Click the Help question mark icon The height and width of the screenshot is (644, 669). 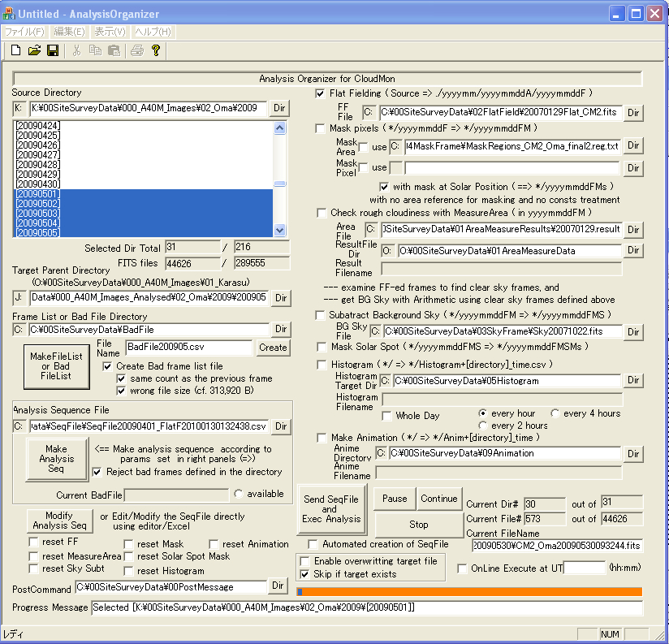(156, 50)
